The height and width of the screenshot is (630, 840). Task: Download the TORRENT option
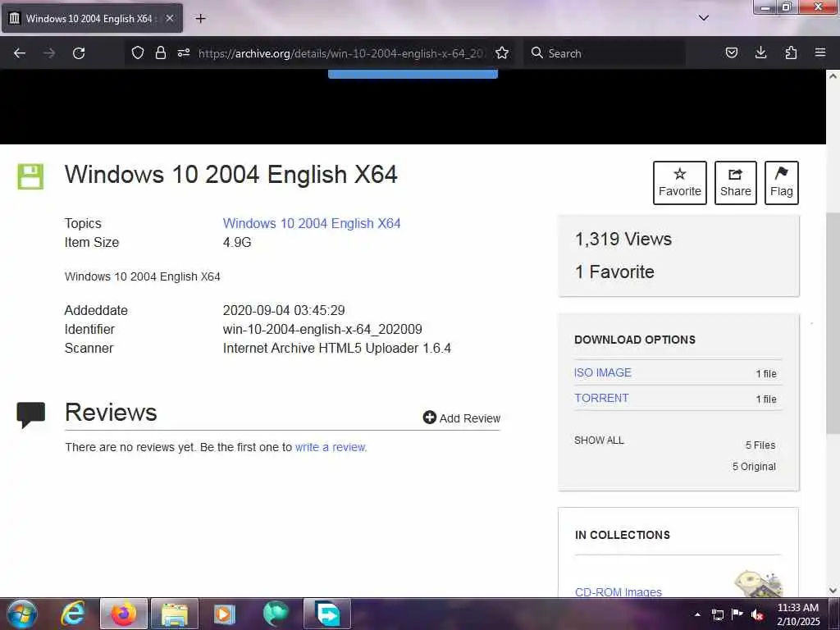[601, 398]
